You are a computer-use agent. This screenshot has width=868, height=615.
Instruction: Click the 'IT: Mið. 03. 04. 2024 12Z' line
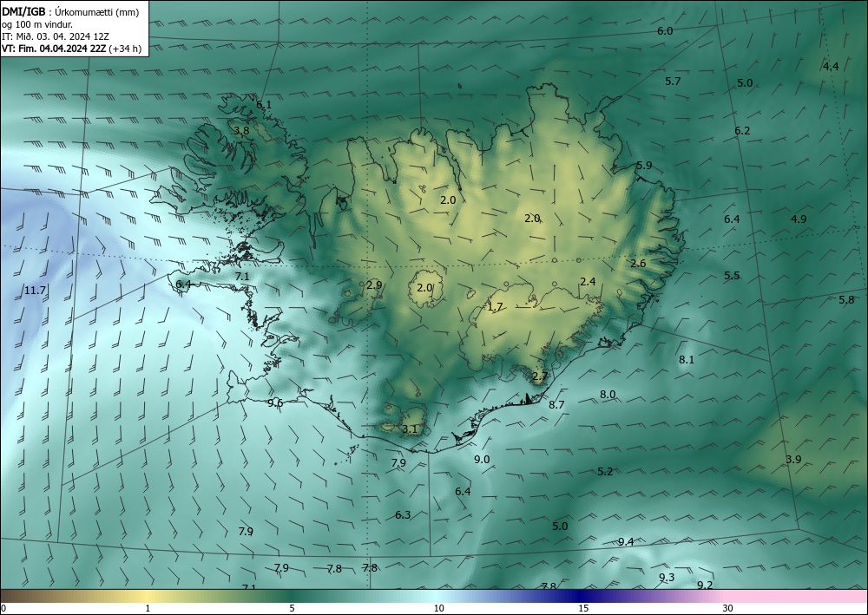[56, 36]
